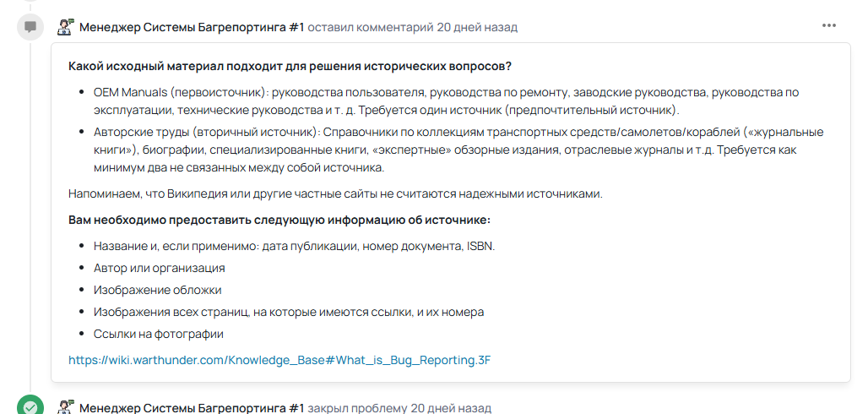Click the closed event's "20 дней назад" timestamp
The width and height of the screenshot is (868, 414).
[450, 408]
